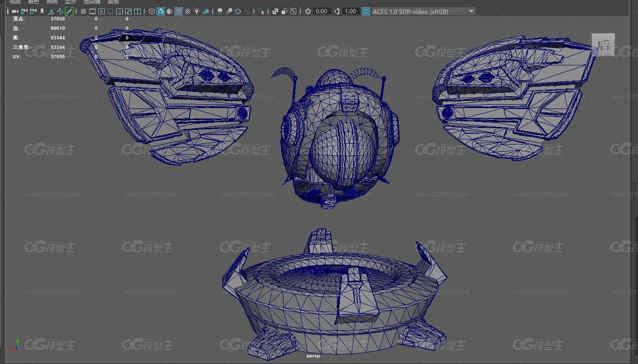This screenshot has width=638, height=364.
Task: Click the 2D Pan/Zoom icon
Action: coord(60,11)
